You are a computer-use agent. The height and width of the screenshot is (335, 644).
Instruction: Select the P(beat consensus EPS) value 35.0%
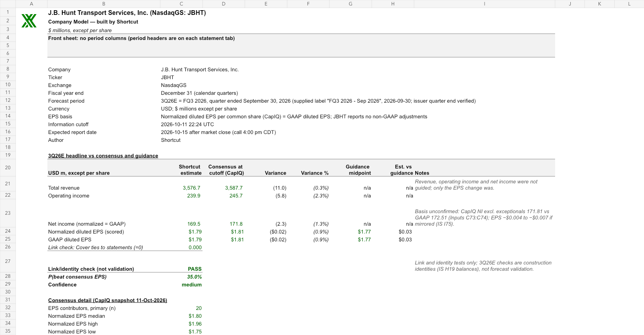coord(194,277)
